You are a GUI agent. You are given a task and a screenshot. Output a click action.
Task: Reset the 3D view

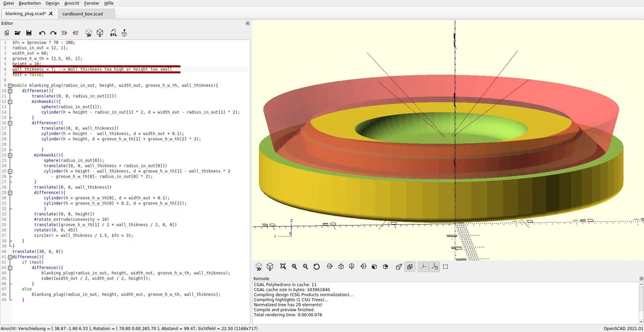tap(316, 267)
